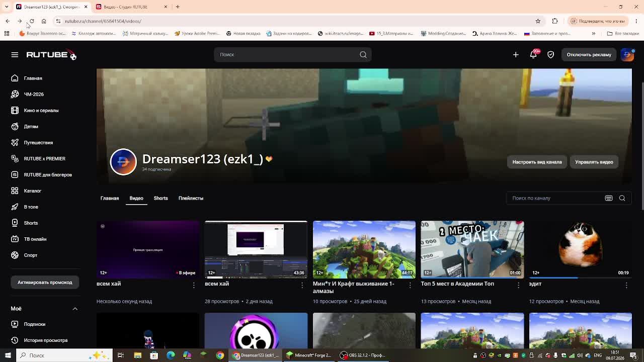Open the user profile avatar in the header
The height and width of the screenshot is (362, 644).
(x=627, y=54)
